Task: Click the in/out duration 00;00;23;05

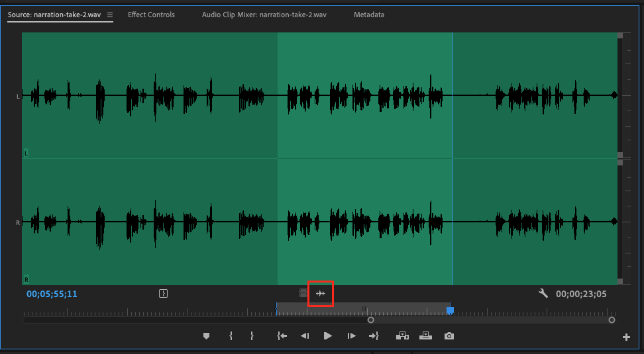Action: tap(581, 294)
